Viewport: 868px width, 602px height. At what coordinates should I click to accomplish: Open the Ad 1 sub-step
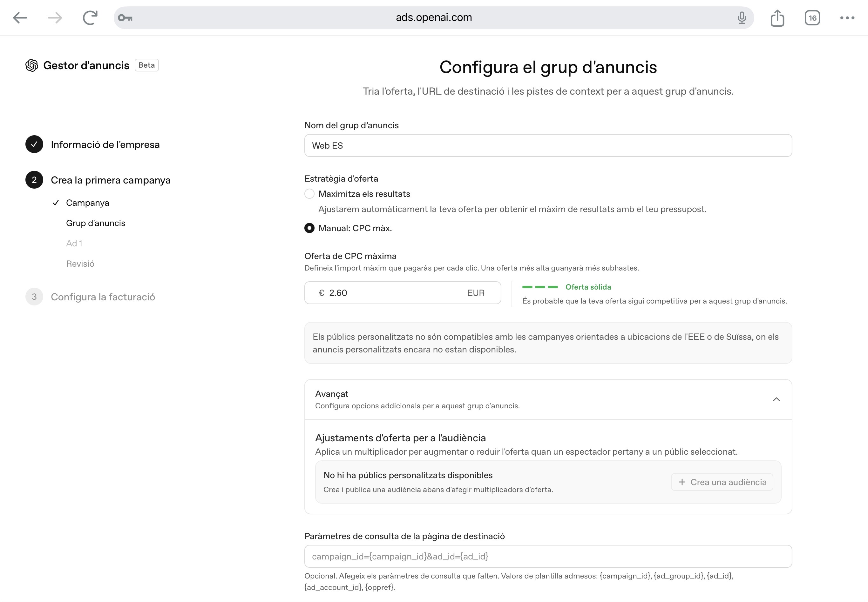click(x=74, y=244)
